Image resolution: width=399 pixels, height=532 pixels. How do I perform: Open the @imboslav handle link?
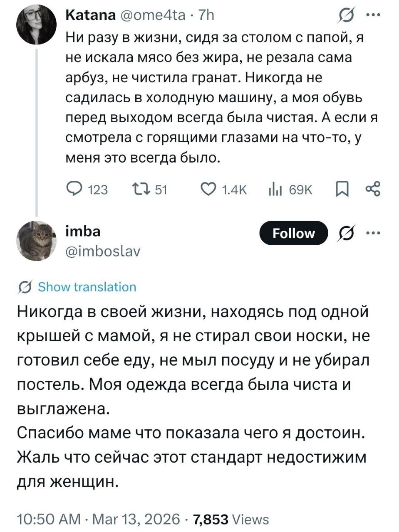coord(103,251)
